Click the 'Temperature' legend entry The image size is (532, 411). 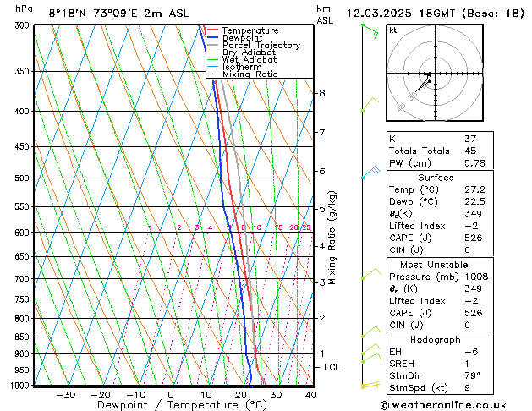tap(243, 30)
